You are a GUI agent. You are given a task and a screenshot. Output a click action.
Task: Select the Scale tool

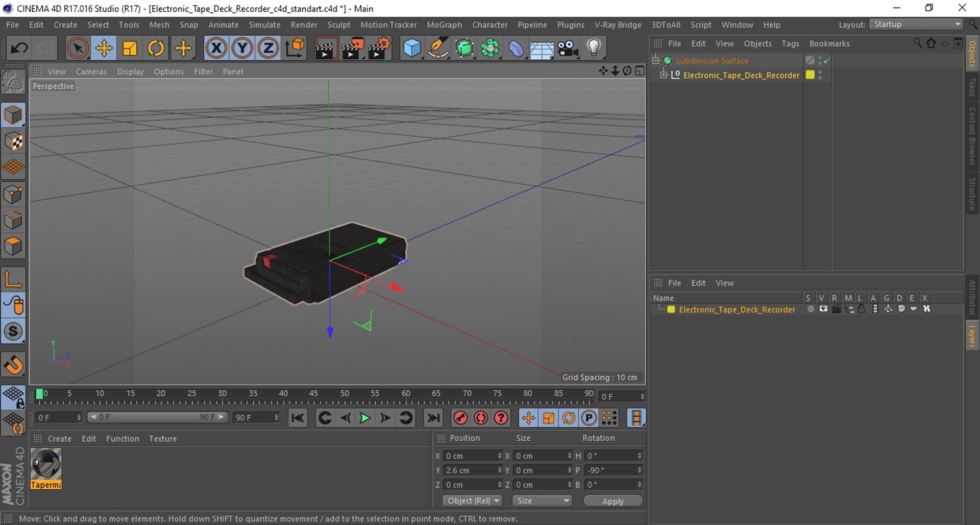(130, 49)
